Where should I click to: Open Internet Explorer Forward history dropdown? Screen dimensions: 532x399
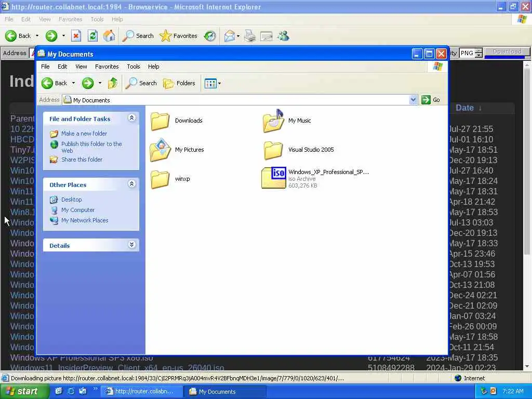click(x=63, y=36)
